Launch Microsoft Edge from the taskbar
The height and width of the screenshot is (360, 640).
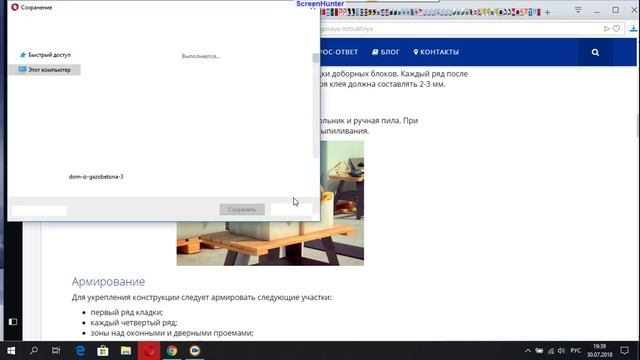(x=80, y=351)
